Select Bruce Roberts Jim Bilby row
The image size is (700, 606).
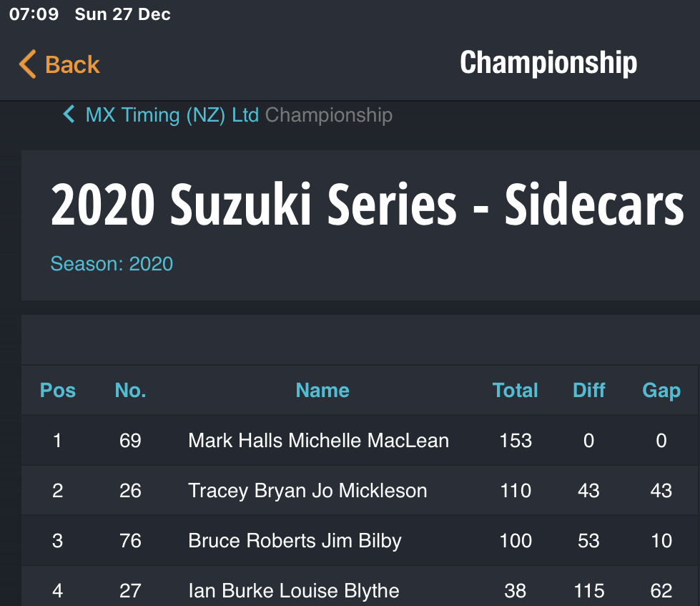click(x=360, y=540)
